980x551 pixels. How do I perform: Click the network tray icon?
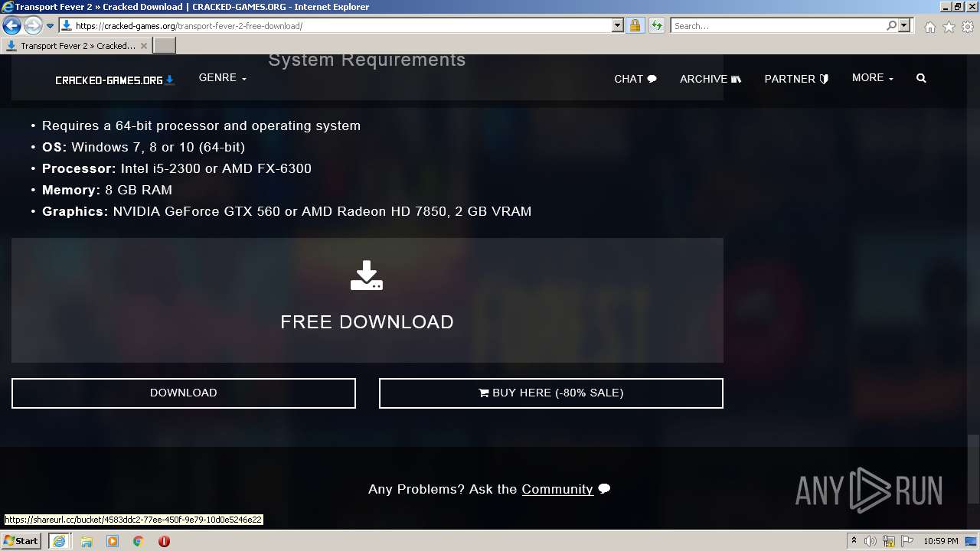[889, 541]
